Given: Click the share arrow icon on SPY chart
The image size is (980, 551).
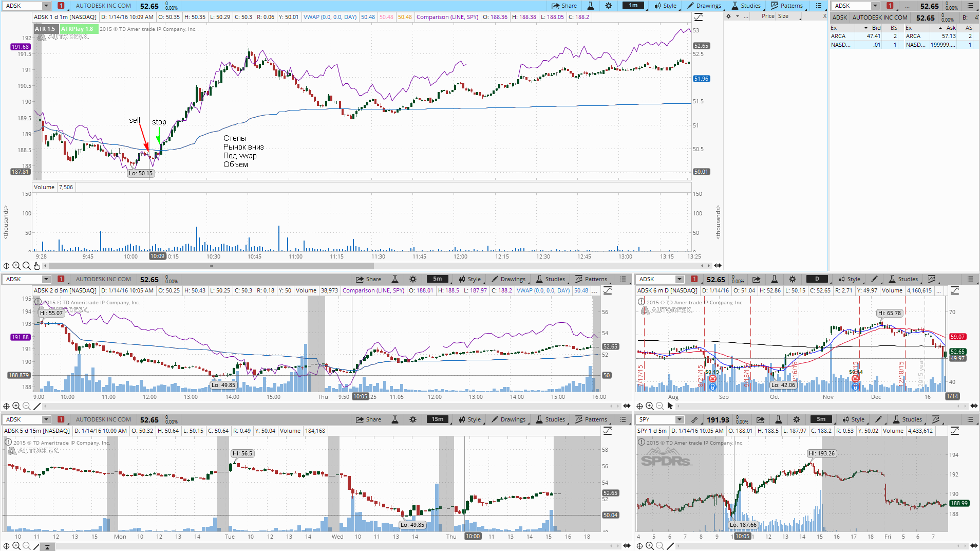Looking at the screenshot, I should click(x=761, y=419).
